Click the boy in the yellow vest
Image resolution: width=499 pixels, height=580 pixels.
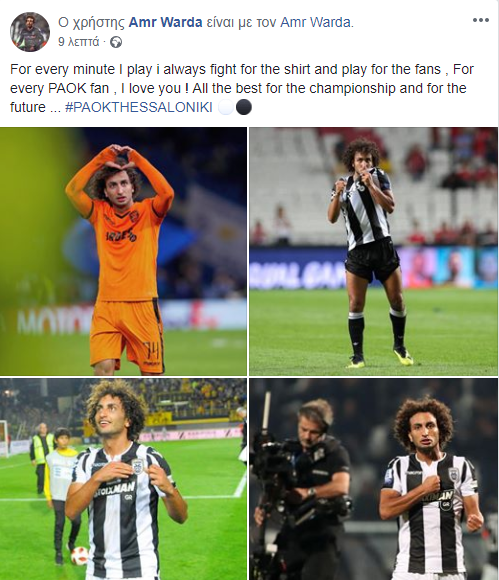60,496
